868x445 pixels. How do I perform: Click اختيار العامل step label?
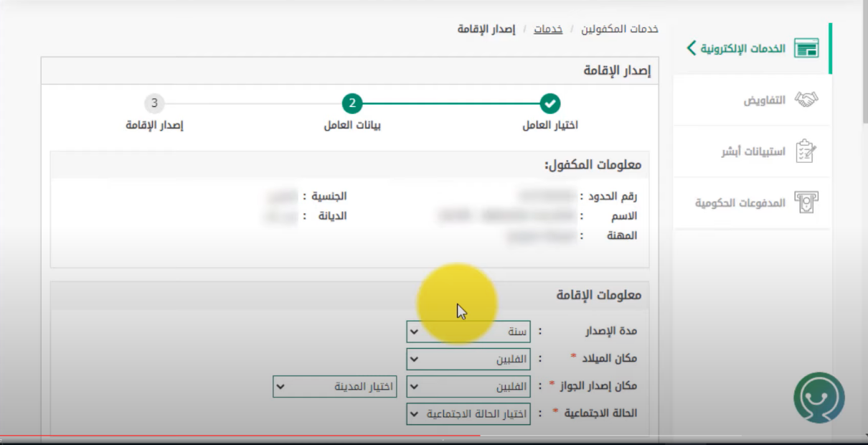click(550, 125)
